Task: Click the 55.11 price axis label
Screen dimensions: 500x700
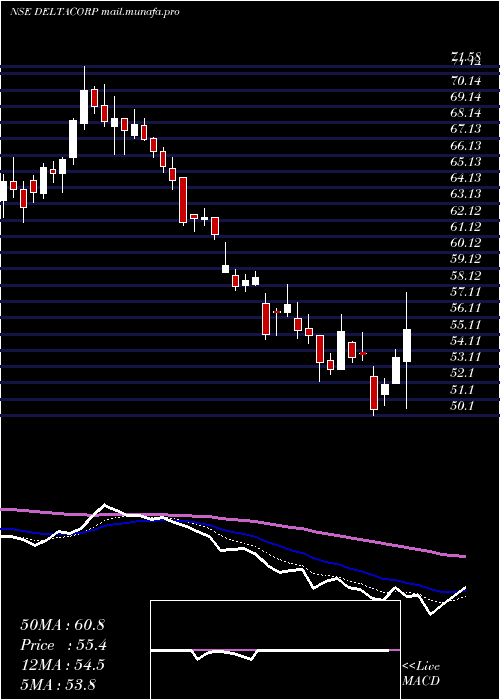Action: tap(466, 325)
